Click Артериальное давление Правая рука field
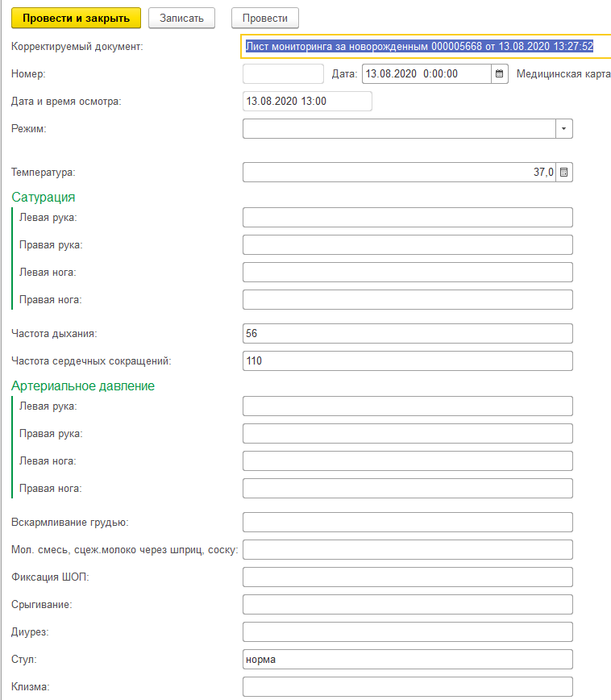This screenshot has height=700, width=611. tap(407, 434)
